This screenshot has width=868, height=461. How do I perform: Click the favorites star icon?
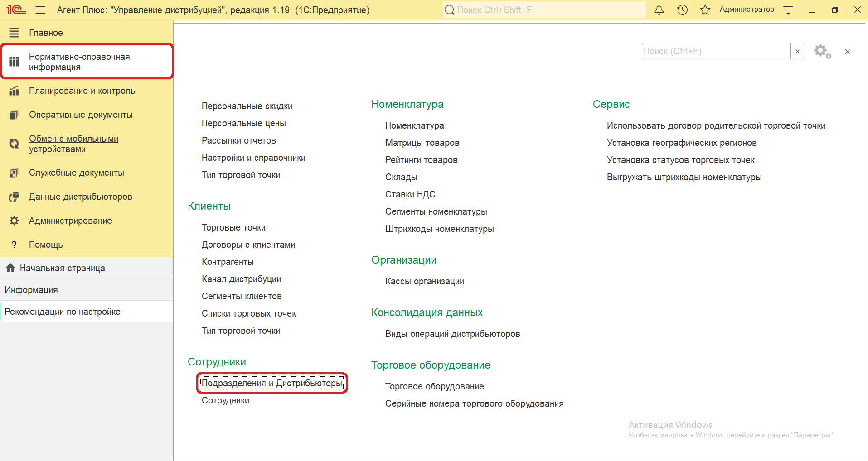tap(705, 10)
